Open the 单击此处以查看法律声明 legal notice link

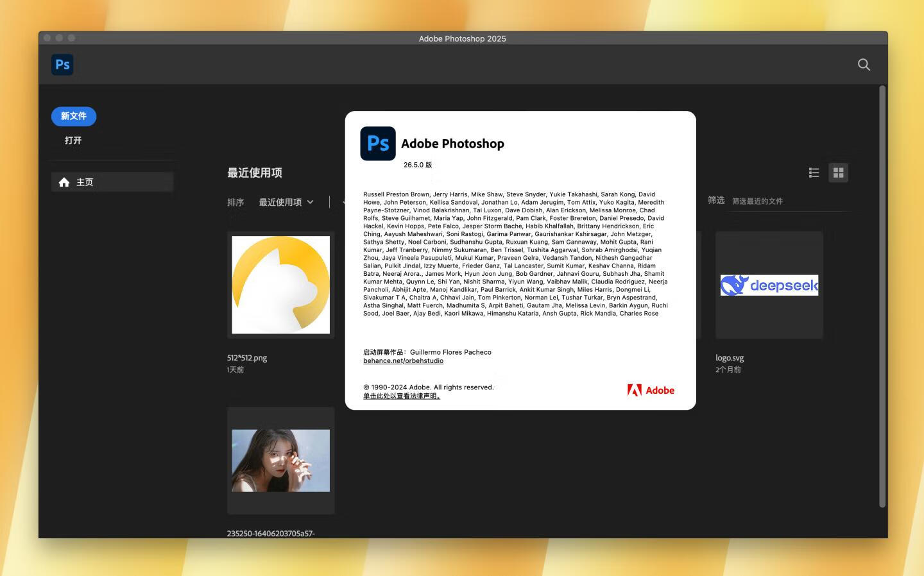[x=402, y=396]
